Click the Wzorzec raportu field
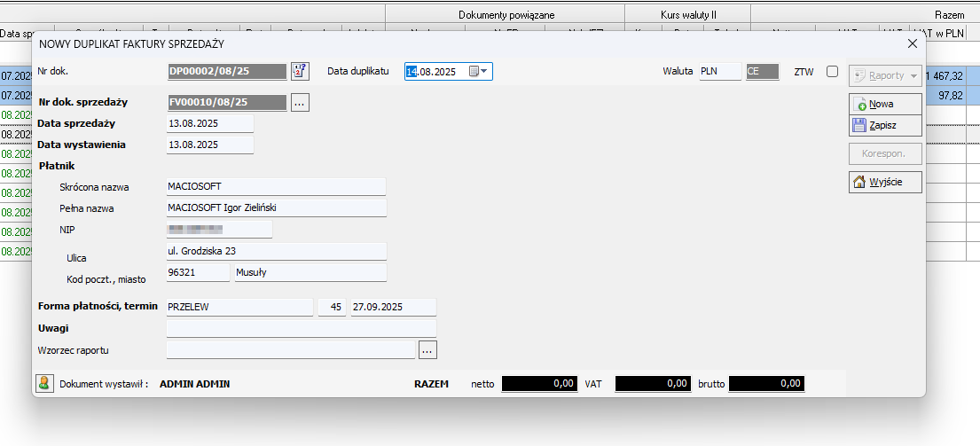Screen dimensions: 980x446 (x=291, y=350)
